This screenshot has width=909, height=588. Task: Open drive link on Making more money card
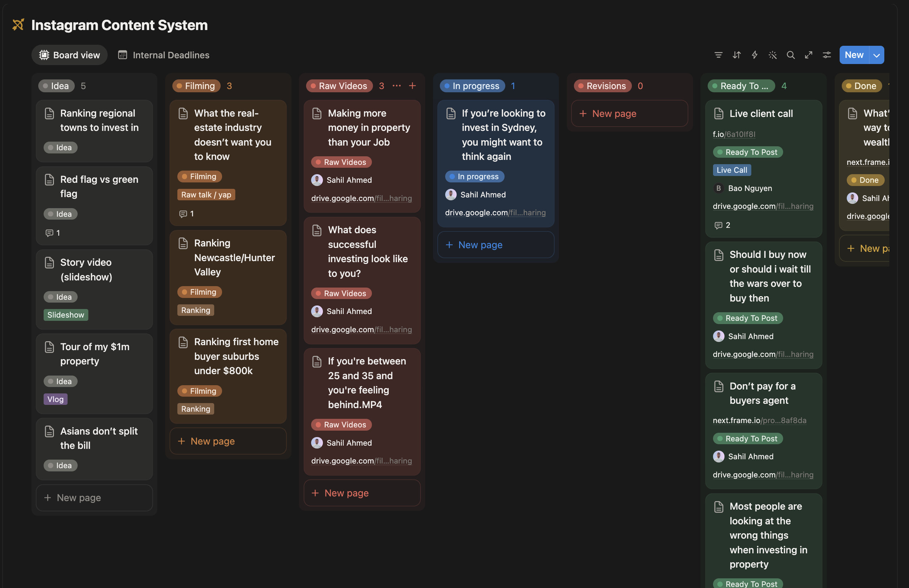click(x=362, y=198)
